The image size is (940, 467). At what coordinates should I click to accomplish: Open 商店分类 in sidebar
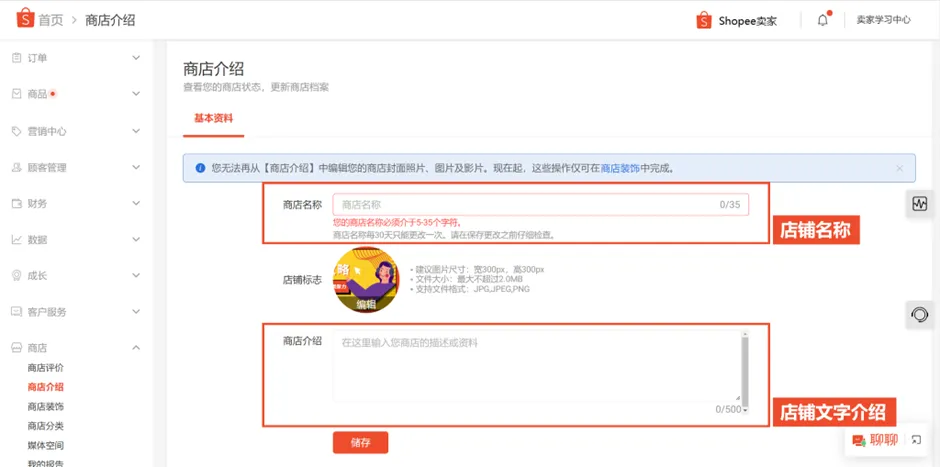pos(46,426)
